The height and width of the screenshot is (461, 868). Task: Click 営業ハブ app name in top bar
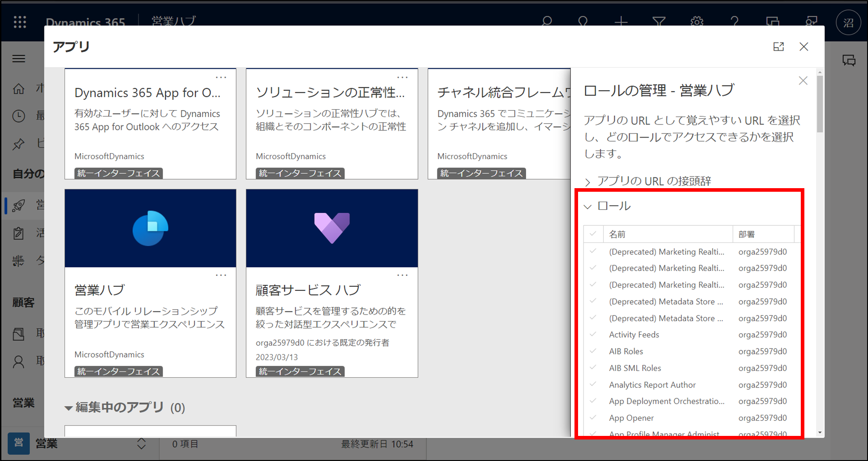[x=174, y=21]
